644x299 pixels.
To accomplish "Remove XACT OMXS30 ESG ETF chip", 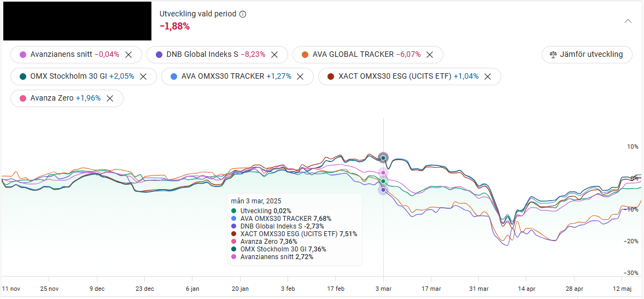I will (488, 77).
